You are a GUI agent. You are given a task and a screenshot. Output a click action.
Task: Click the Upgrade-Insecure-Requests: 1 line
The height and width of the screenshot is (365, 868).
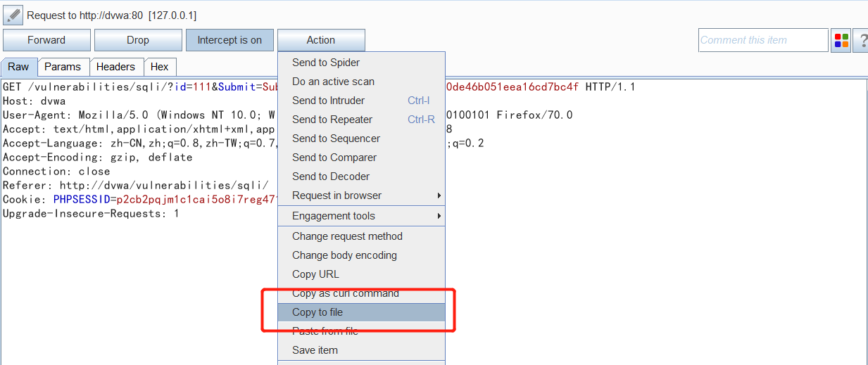91,214
